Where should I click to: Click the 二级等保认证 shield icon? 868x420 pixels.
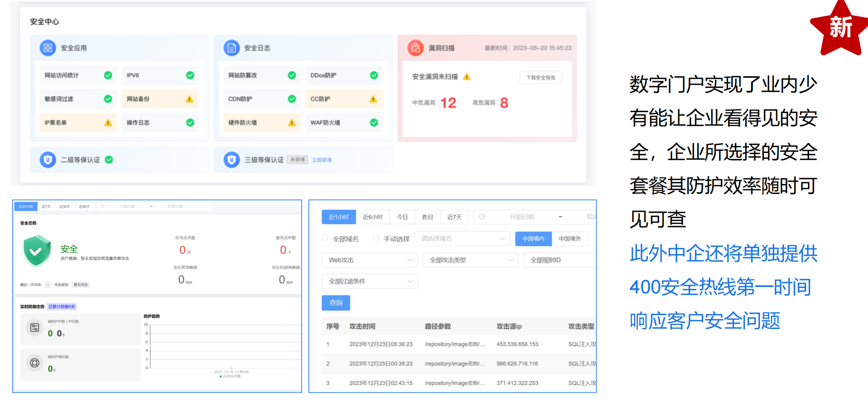tap(47, 160)
